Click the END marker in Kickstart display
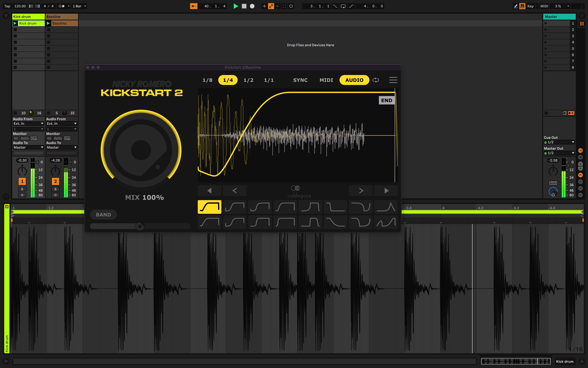The image size is (588, 368). (387, 100)
